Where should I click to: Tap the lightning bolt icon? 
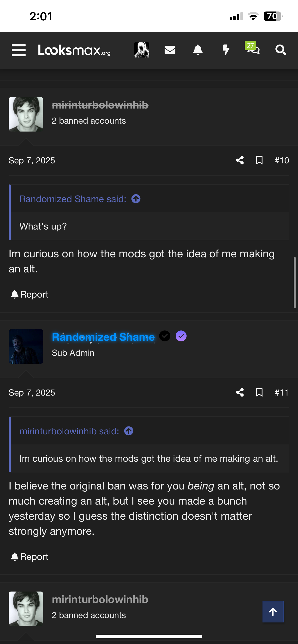[226, 50]
